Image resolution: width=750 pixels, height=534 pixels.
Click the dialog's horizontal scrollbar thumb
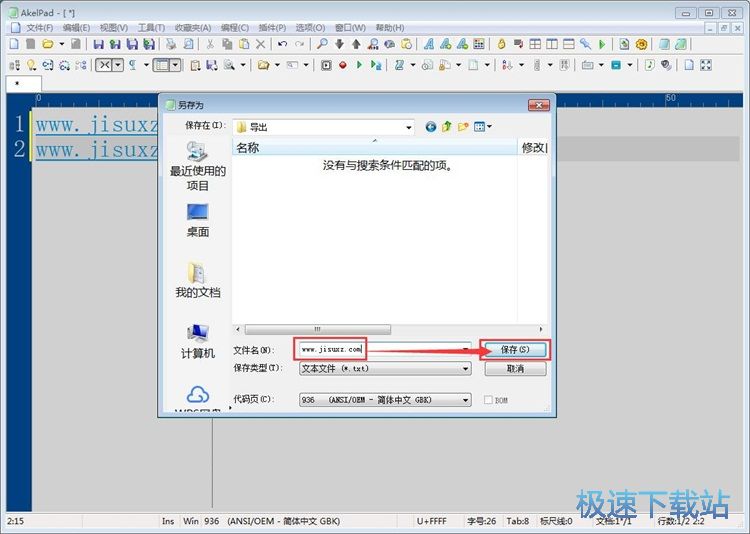pos(318,329)
